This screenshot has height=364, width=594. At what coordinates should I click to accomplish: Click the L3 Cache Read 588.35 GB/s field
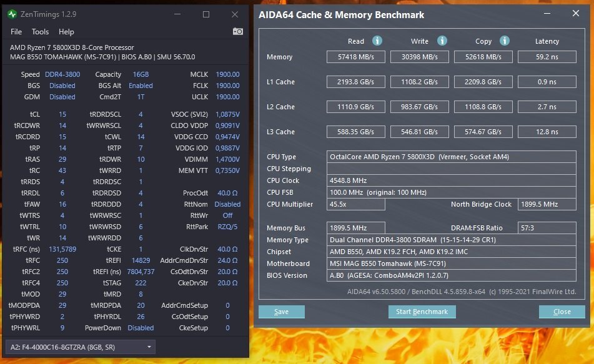[356, 132]
